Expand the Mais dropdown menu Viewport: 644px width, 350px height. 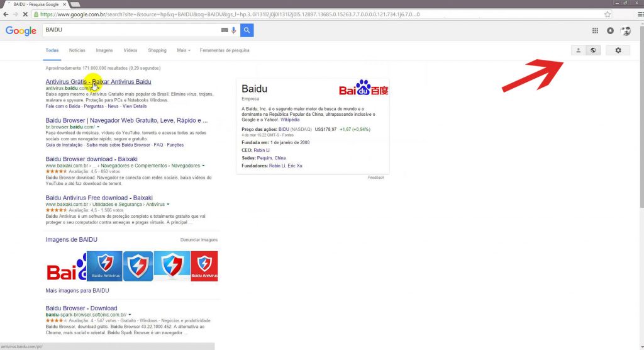point(184,50)
